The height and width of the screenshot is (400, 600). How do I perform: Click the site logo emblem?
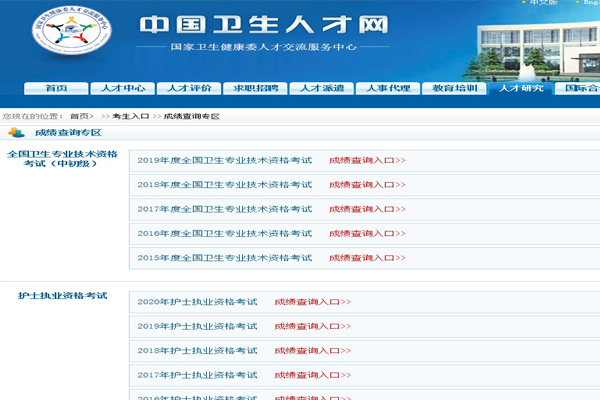pos(72,30)
